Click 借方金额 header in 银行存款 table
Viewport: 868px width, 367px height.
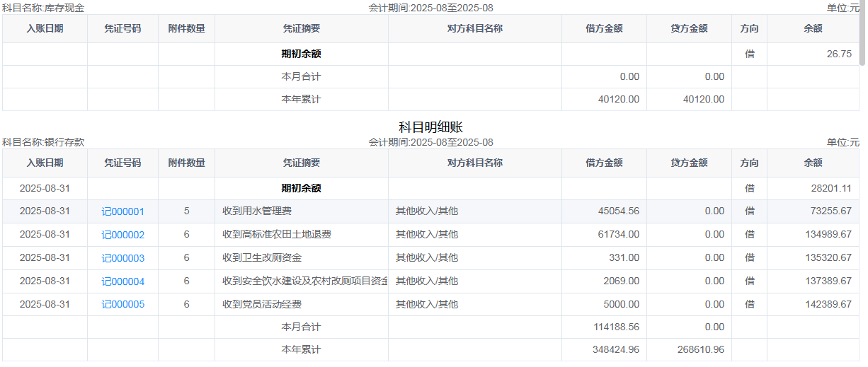pos(604,163)
